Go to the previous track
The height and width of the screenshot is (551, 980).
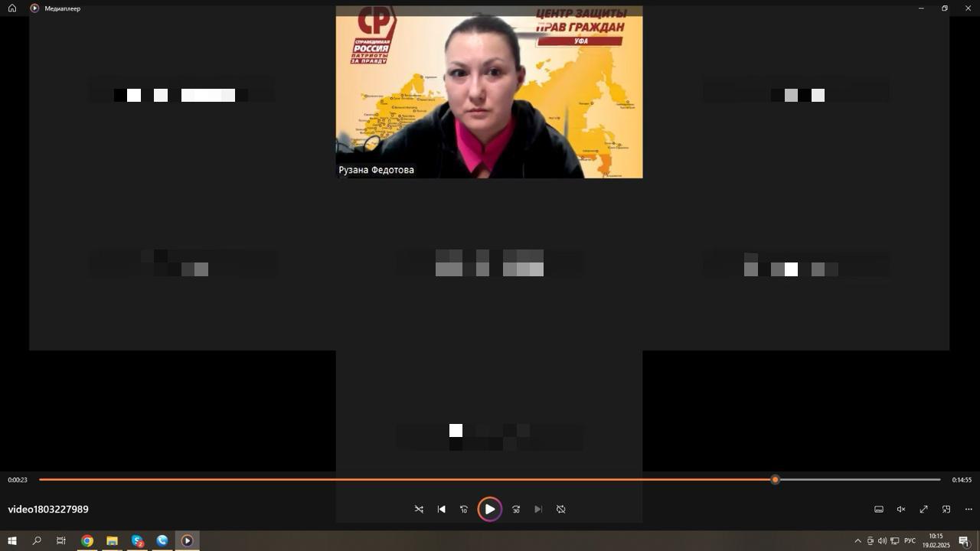point(441,509)
